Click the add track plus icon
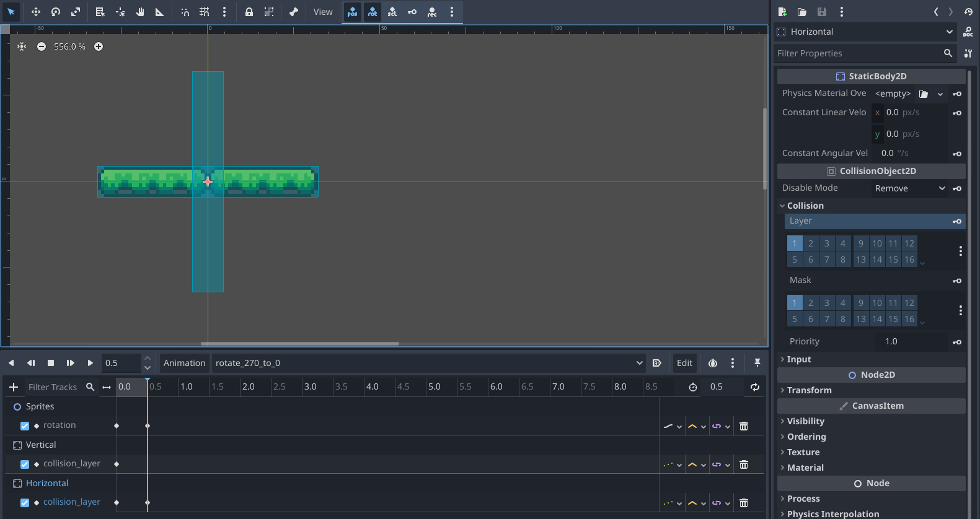 (14, 387)
